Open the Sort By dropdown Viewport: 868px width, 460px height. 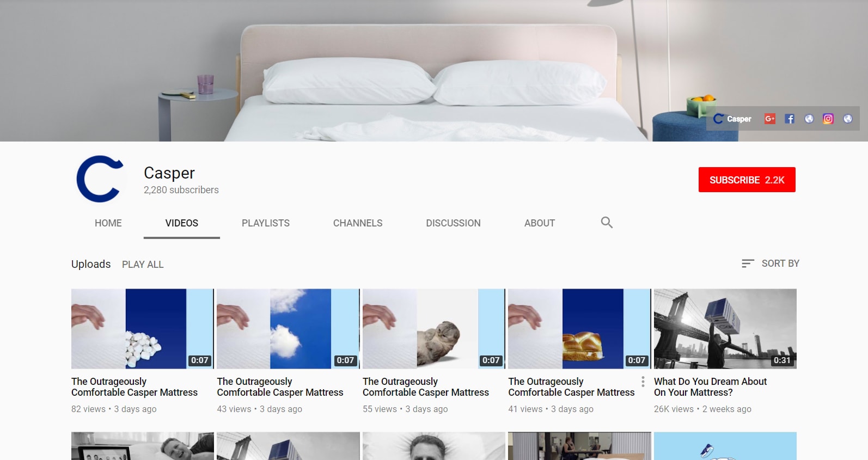[x=770, y=263]
